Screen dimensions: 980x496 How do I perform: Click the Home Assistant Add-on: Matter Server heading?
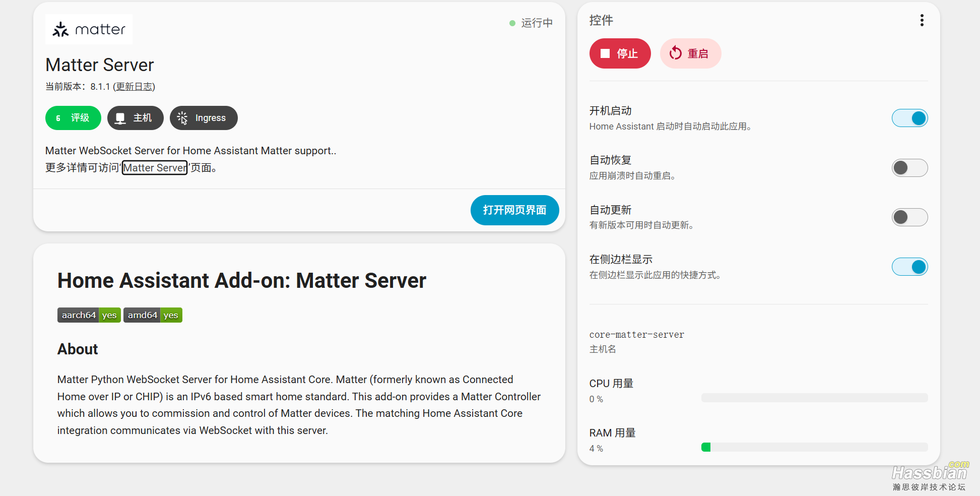tap(242, 281)
